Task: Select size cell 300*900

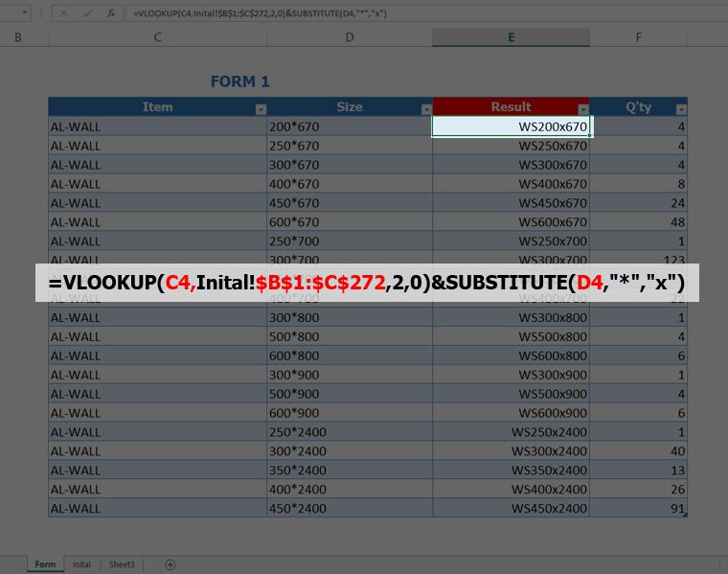Action: pyautogui.click(x=350, y=375)
